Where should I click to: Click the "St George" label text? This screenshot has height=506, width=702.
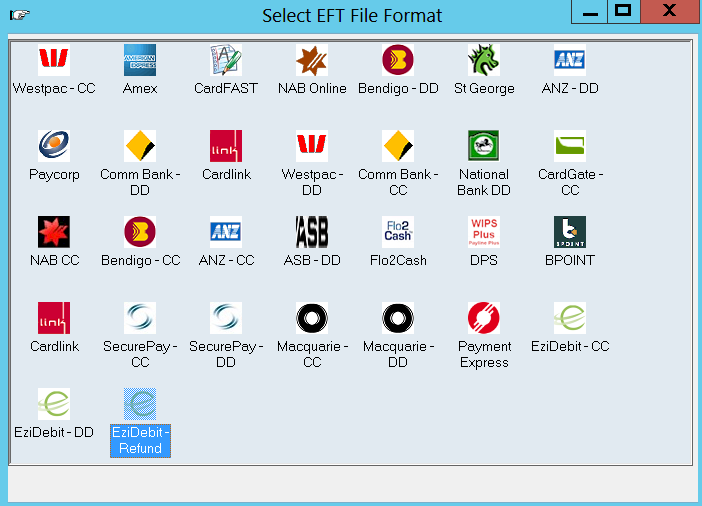tap(484, 89)
